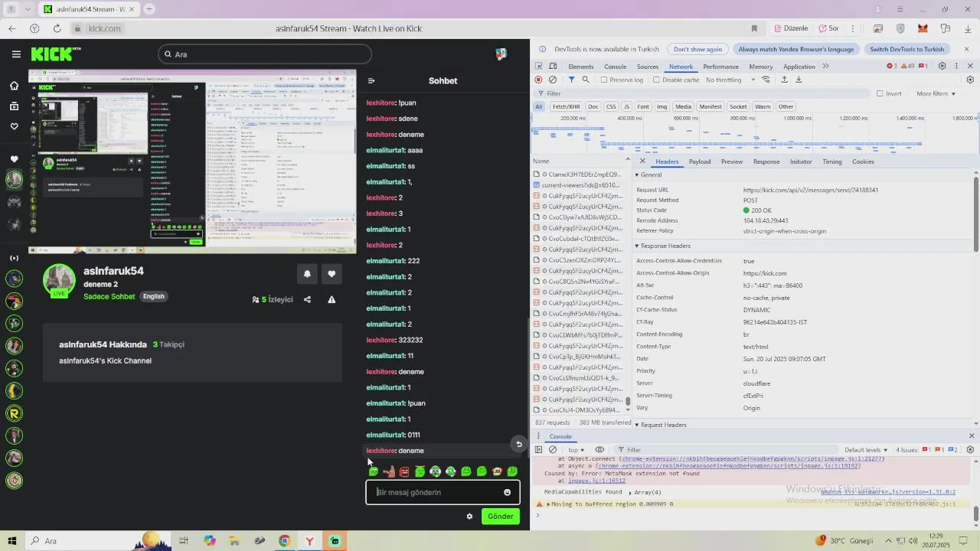Open the top context dropdown in console
This screenshot has height=551, width=980.
point(577,450)
